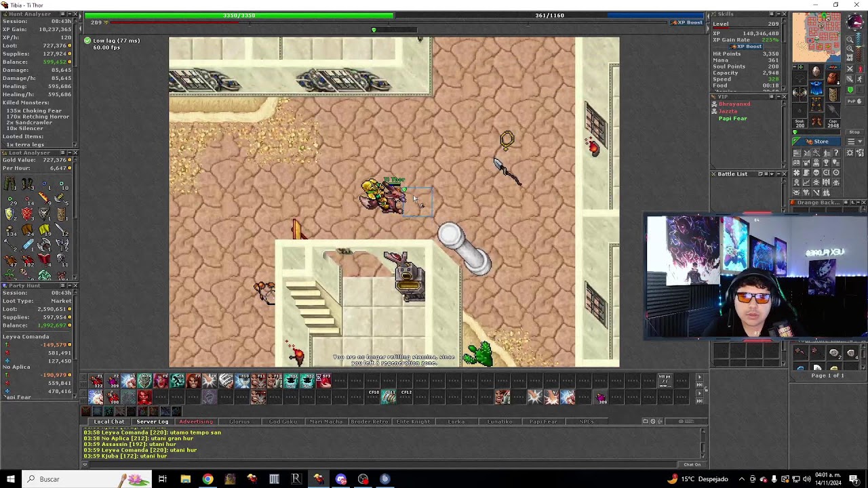Click the green health bar at top
The height and width of the screenshot is (488, 868).
coord(239,15)
